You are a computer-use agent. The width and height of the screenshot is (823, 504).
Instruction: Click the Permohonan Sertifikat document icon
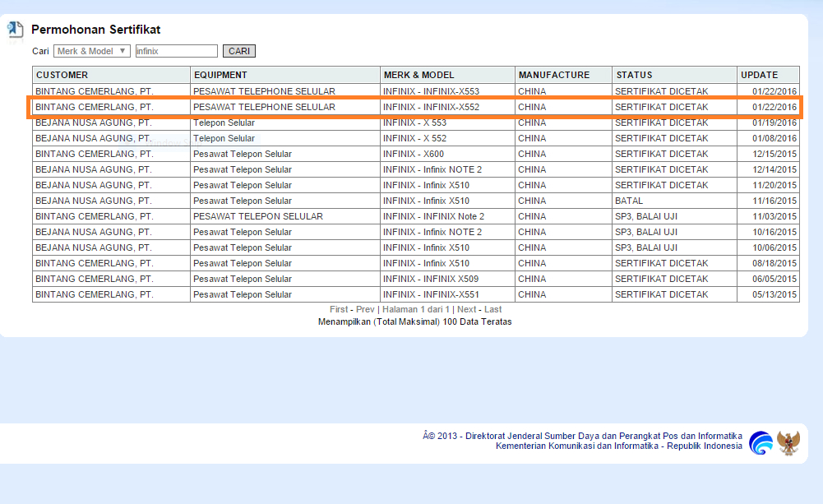(16, 30)
